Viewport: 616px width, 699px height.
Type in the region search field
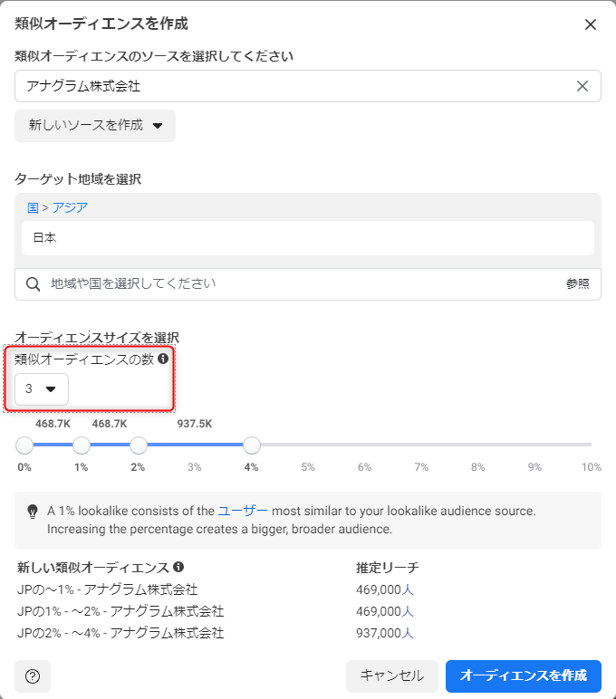pos(299,284)
